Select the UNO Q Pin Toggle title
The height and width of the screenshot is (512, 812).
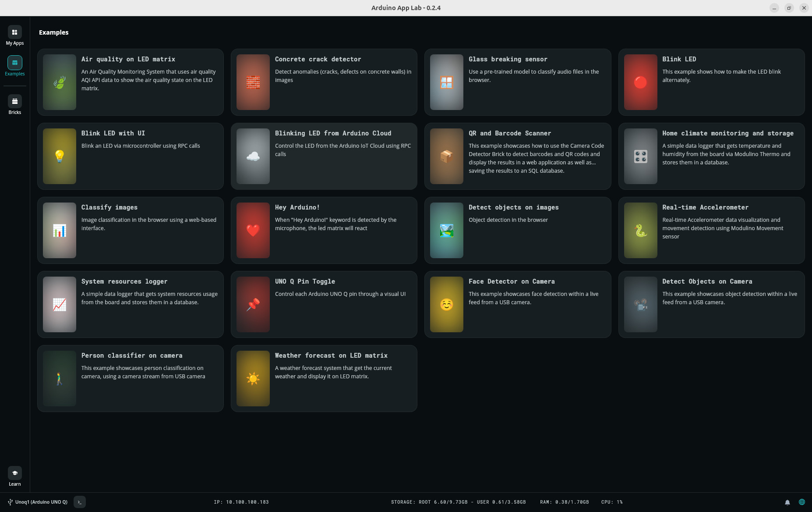coord(305,281)
